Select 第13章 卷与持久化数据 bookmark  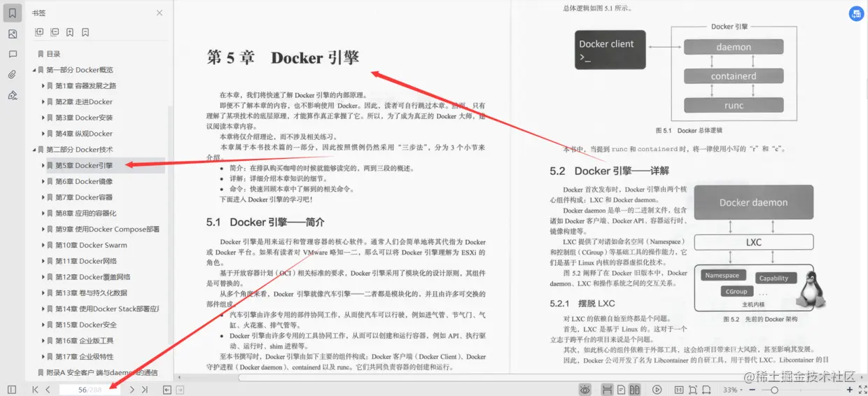tap(91, 293)
